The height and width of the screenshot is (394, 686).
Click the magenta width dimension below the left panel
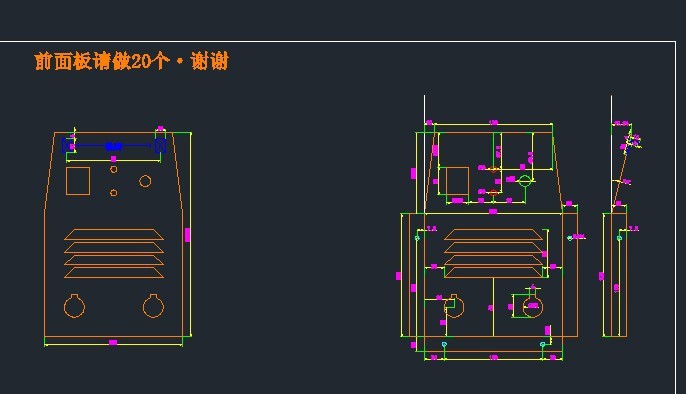point(113,342)
